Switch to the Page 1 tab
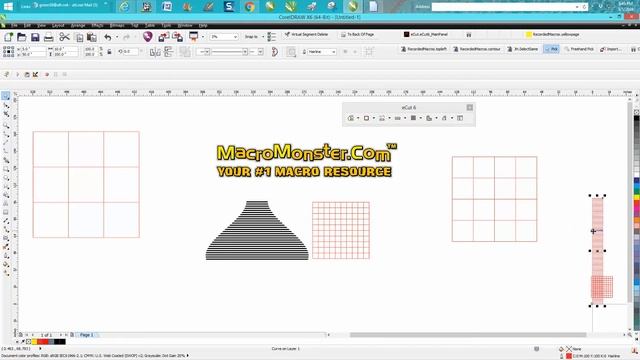Image resolution: width=640 pixels, height=360 pixels. pos(87,335)
